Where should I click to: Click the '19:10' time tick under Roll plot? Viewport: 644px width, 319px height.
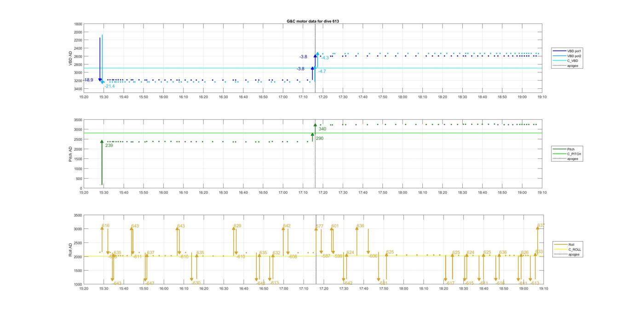543,289
